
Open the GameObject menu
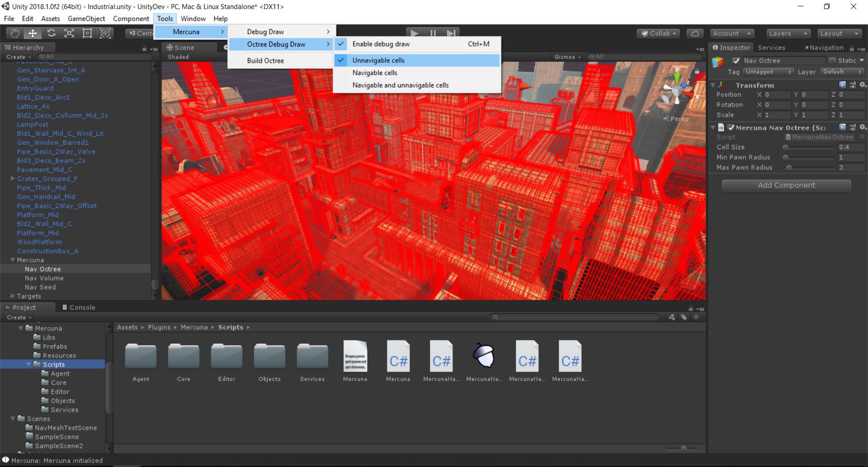click(86, 19)
